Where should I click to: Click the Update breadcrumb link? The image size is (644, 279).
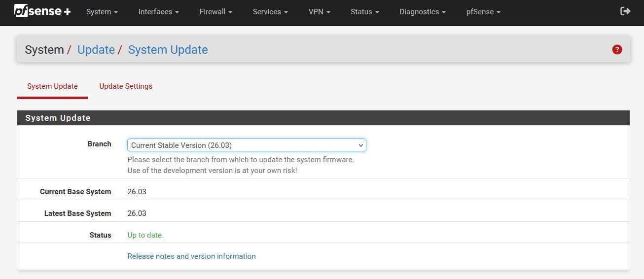coord(96,50)
